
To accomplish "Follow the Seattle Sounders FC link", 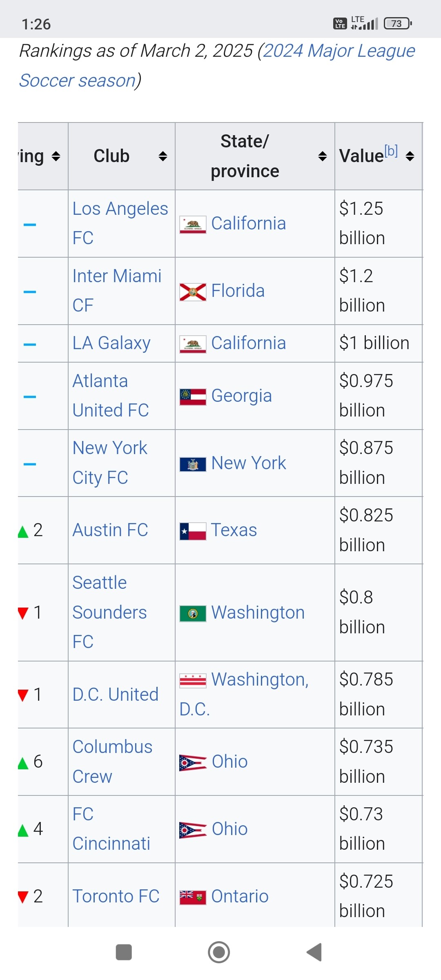I will (x=109, y=612).
